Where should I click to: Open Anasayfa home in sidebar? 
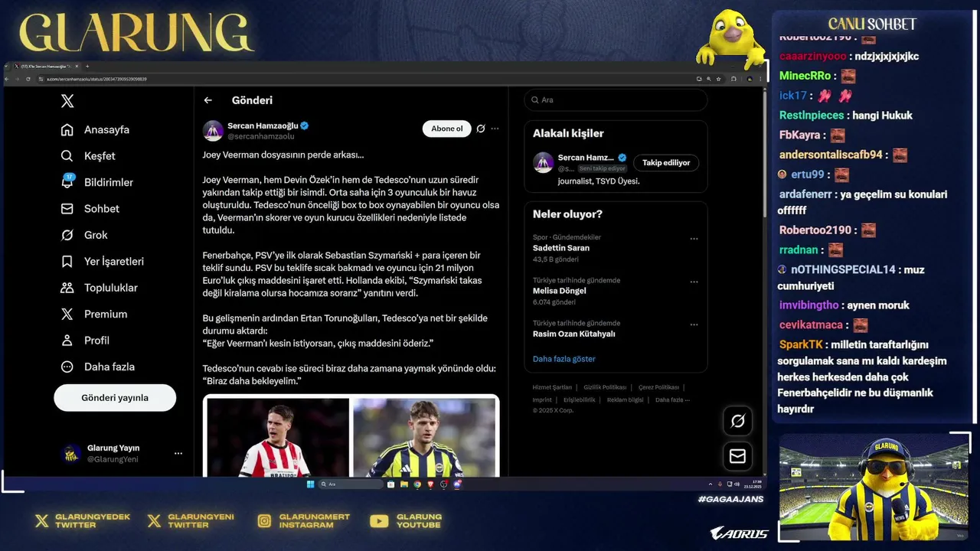tap(96, 130)
